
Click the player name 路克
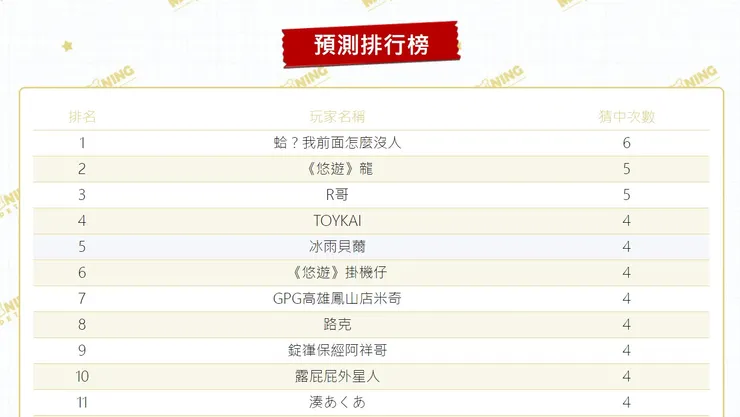[x=337, y=325]
